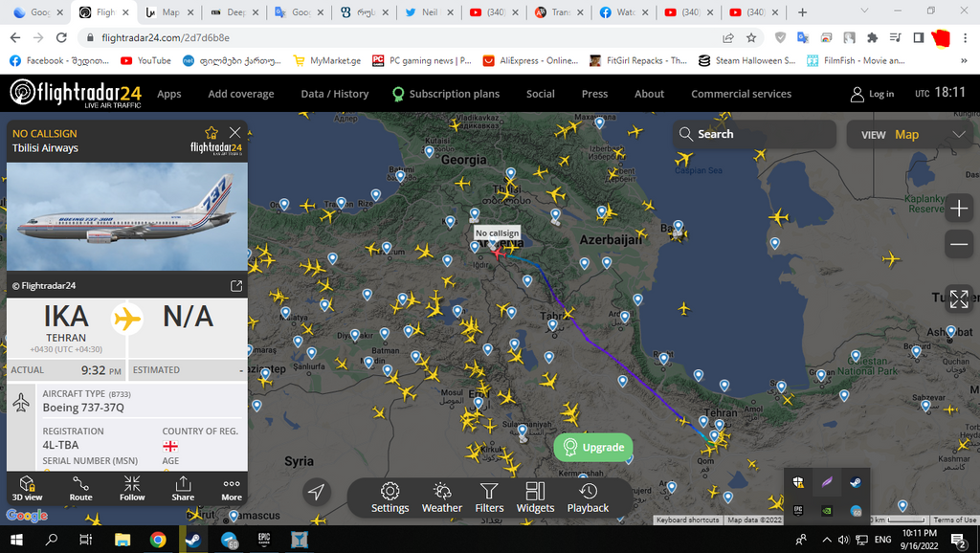This screenshot has width=980, height=553.
Task: Open Subscription plans
Action: (446, 94)
